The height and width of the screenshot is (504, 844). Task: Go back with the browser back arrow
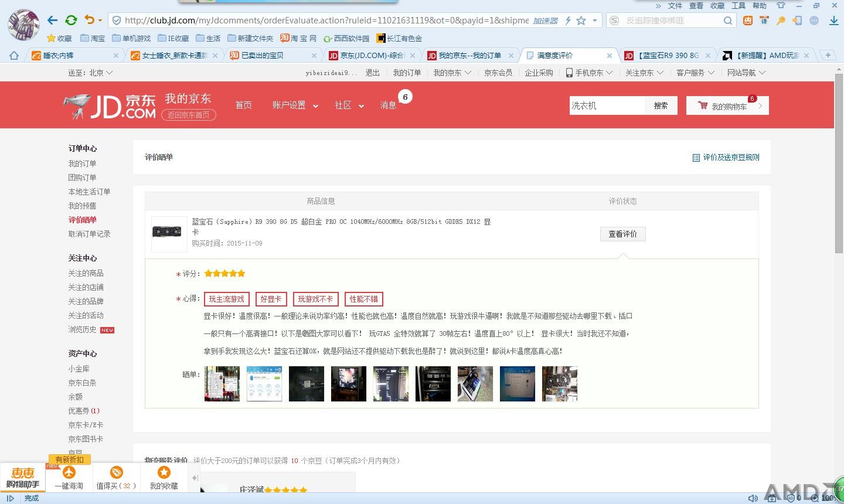point(52,21)
